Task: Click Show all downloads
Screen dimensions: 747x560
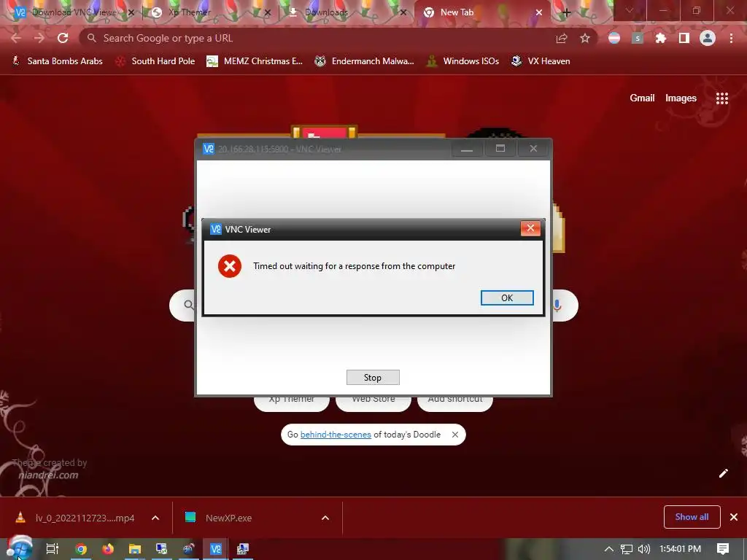Action: tap(692, 517)
